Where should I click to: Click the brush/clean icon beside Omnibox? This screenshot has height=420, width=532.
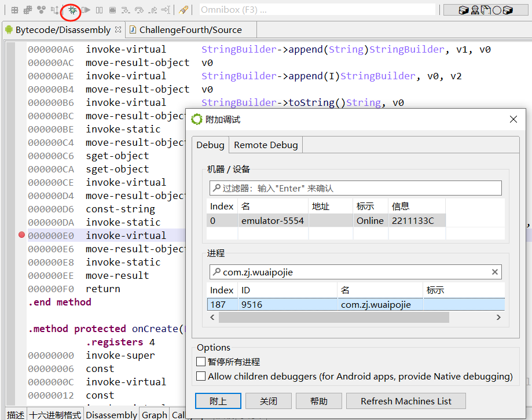click(x=183, y=10)
